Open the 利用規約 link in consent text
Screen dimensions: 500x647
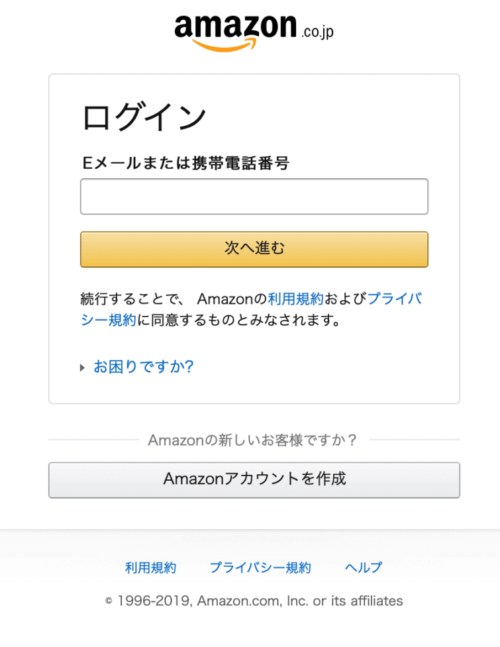[x=295, y=299]
